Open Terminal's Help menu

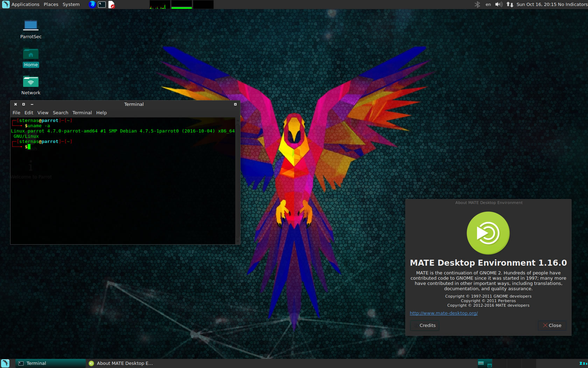pyautogui.click(x=101, y=113)
